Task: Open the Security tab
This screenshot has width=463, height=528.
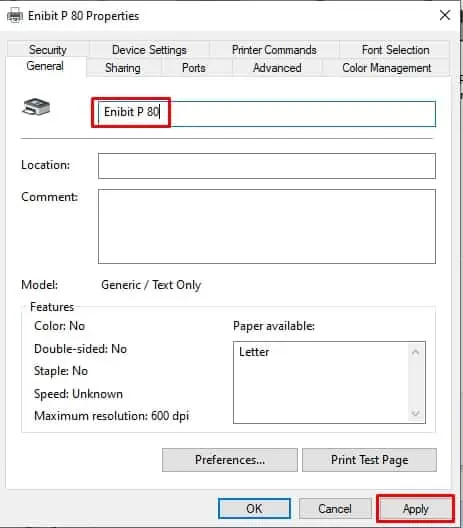Action: 48,50
